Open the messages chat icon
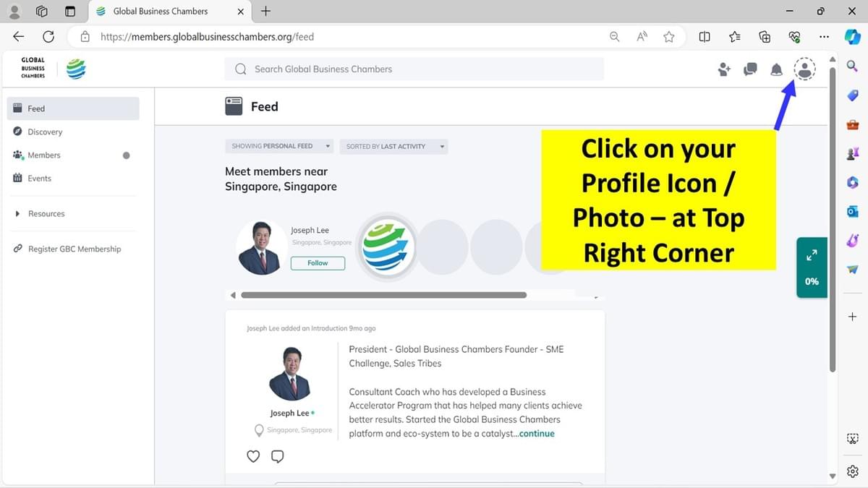 [x=750, y=69]
